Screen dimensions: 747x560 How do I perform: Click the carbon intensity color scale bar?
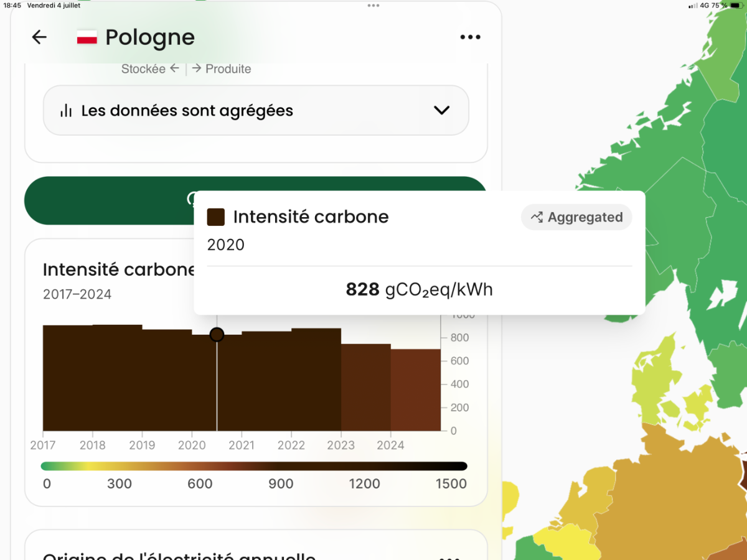tap(254, 466)
